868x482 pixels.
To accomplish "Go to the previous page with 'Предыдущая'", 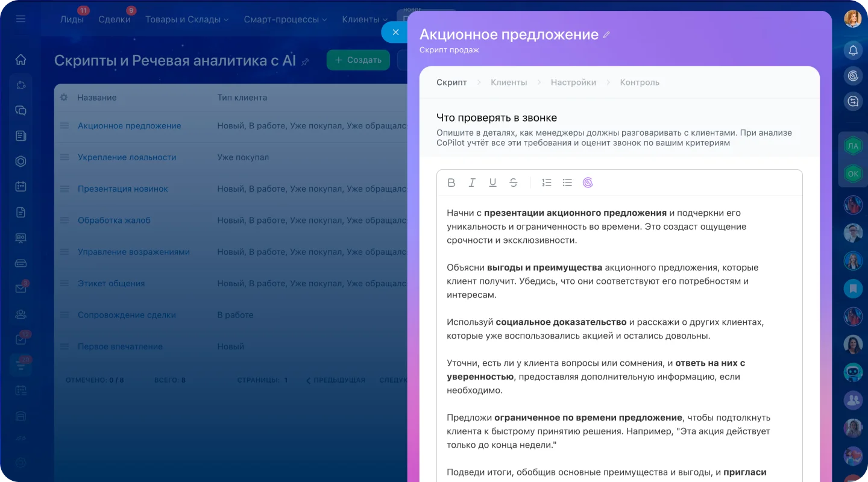I will [335, 380].
